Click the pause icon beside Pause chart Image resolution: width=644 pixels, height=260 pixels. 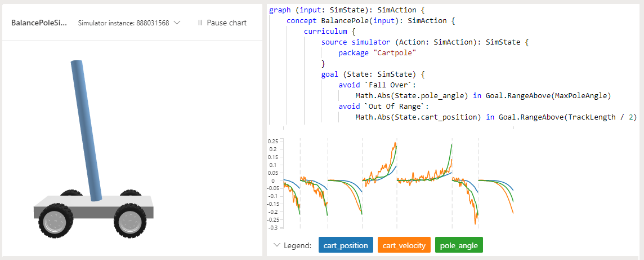pos(200,23)
